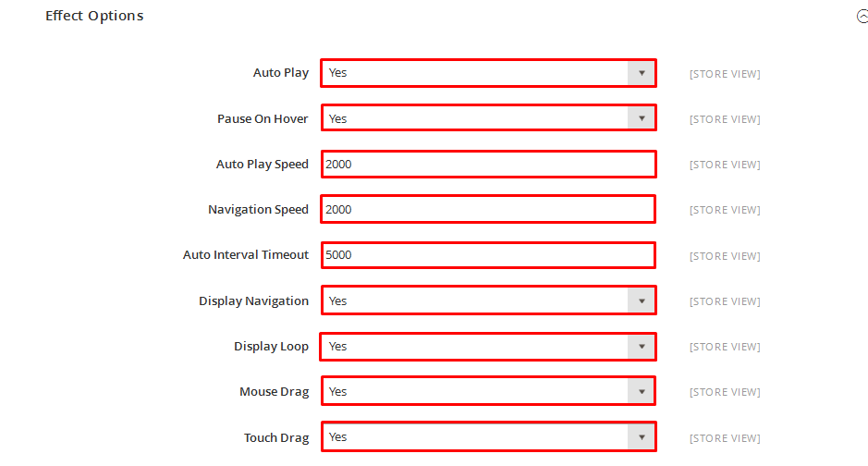Open the Touch Drag dropdown
Image resolution: width=868 pixels, height=466 pixels.
488,436
